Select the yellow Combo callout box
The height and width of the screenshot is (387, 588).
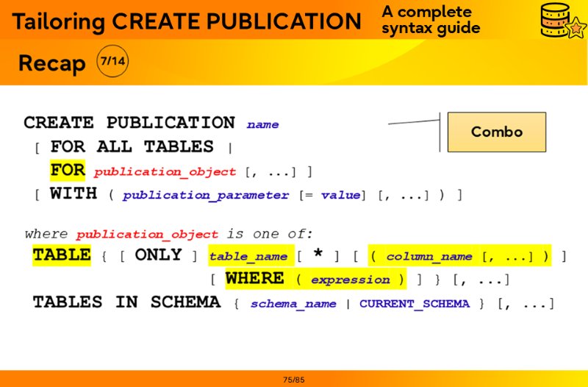497,132
